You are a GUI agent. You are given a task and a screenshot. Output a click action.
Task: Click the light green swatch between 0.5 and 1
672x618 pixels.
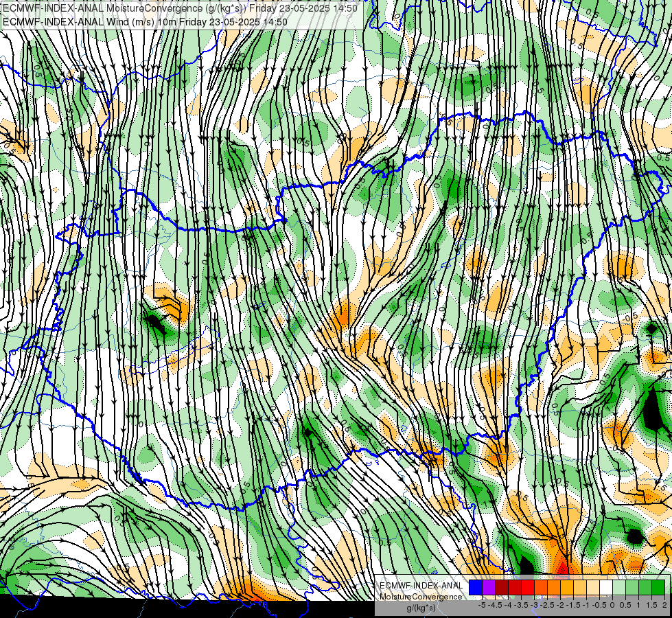[x=632, y=587]
